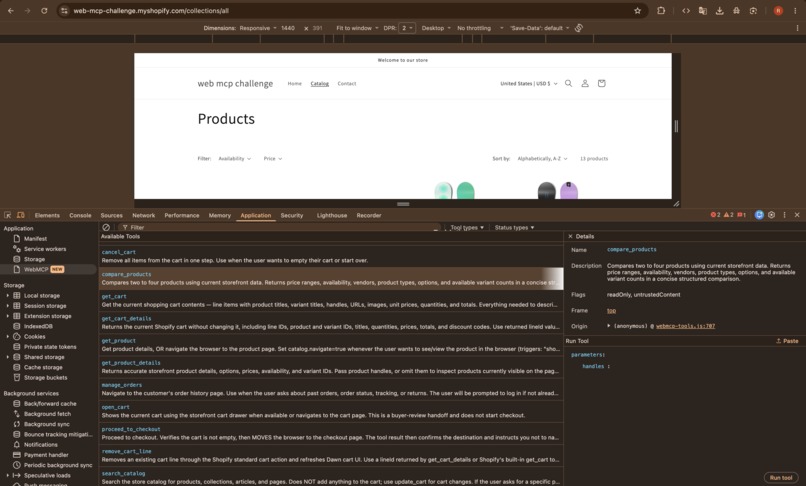
Task: Select the proceed_to_checkout tool row
Action: pos(332,433)
